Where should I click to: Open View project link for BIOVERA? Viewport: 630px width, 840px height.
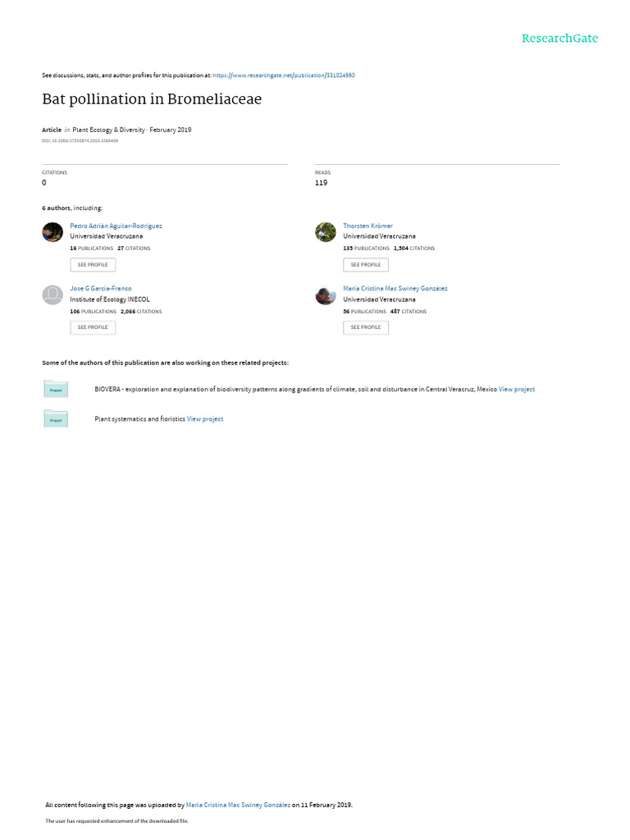point(517,390)
